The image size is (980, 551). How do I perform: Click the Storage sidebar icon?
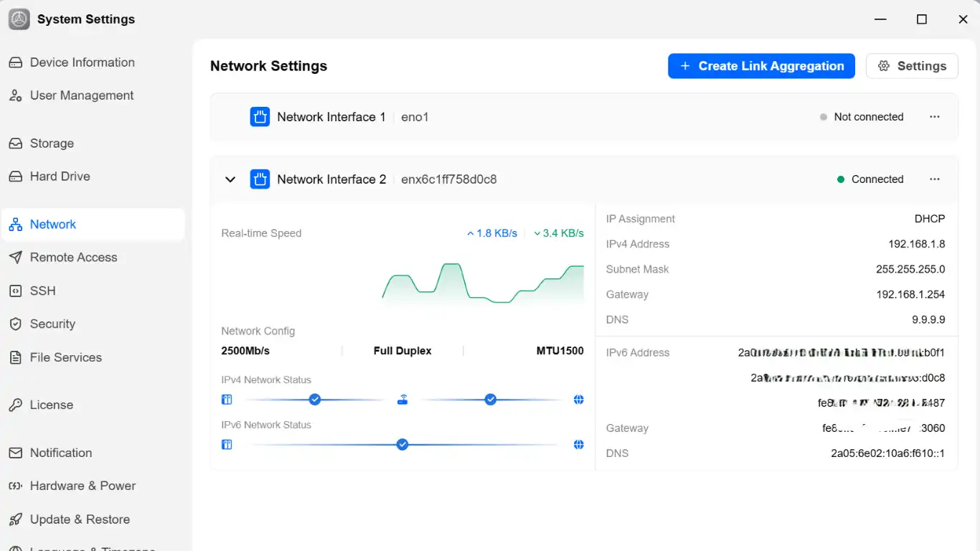(x=15, y=144)
